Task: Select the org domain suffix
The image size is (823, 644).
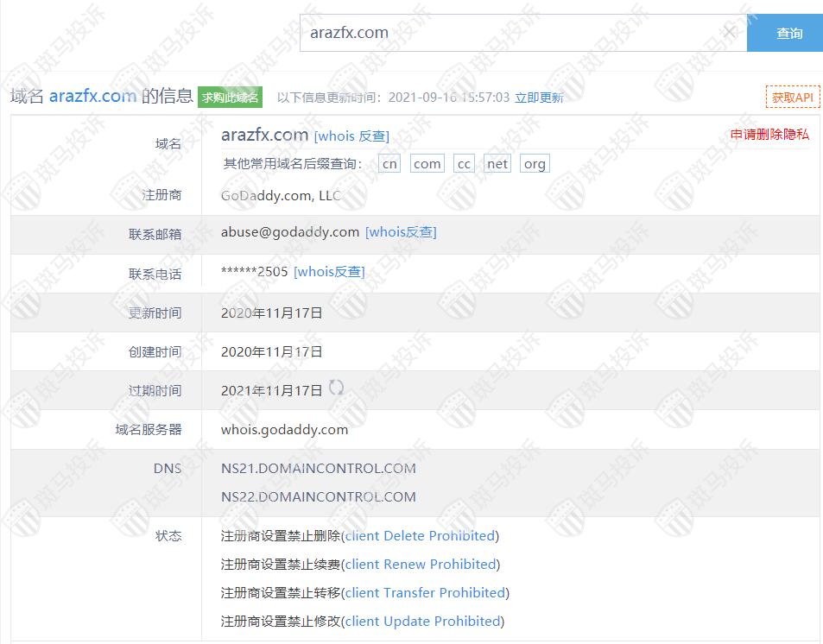Action: coord(535,164)
